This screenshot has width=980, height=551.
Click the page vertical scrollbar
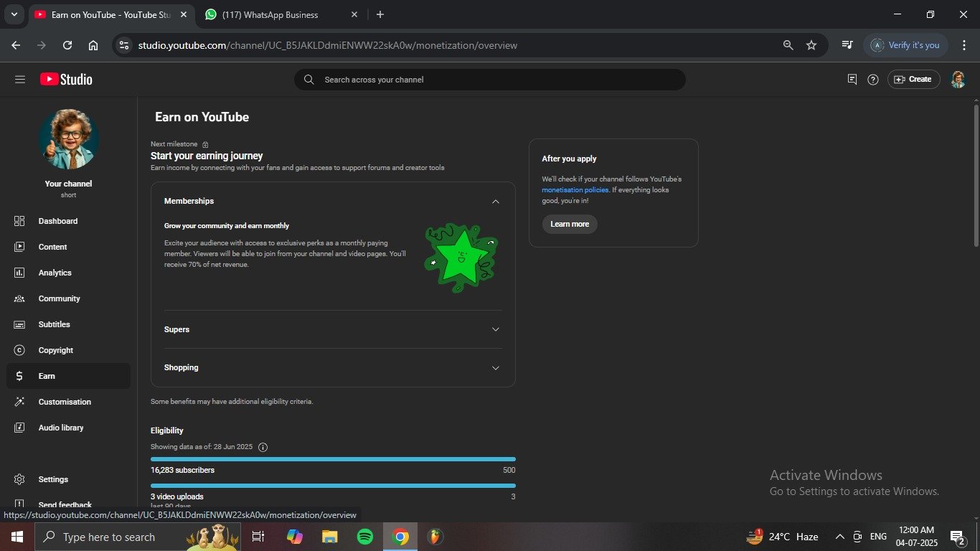pyautogui.click(x=976, y=176)
